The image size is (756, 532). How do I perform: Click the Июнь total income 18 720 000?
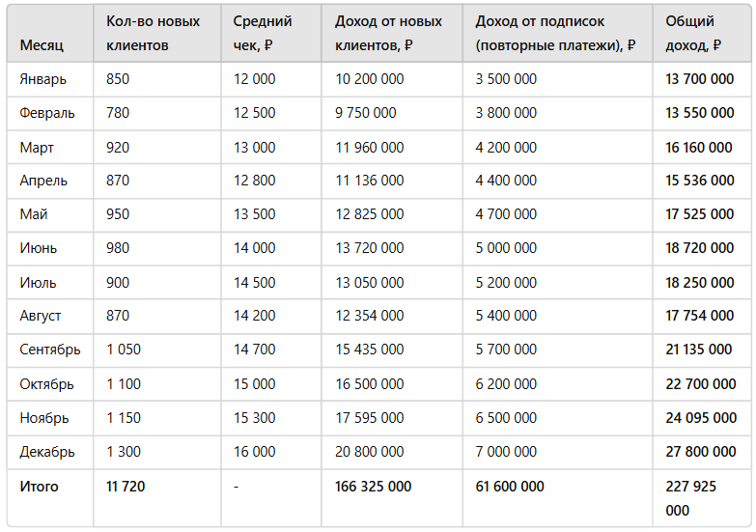pyautogui.click(x=700, y=248)
